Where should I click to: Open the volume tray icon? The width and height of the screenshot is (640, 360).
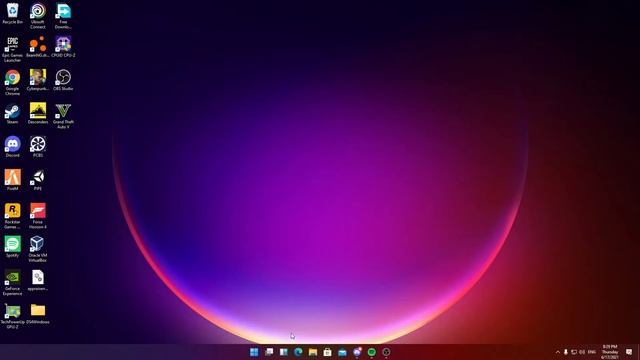(582, 352)
